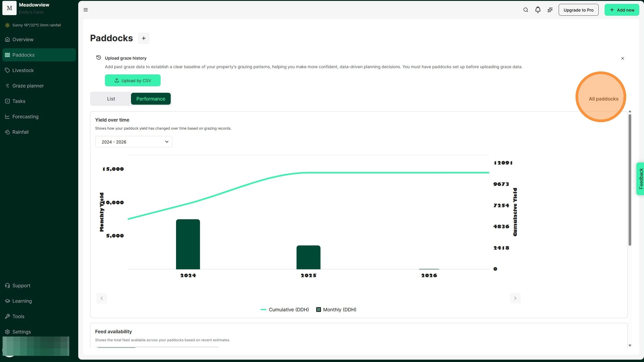Click the Upgrade to Pro button

(x=578, y=10)
